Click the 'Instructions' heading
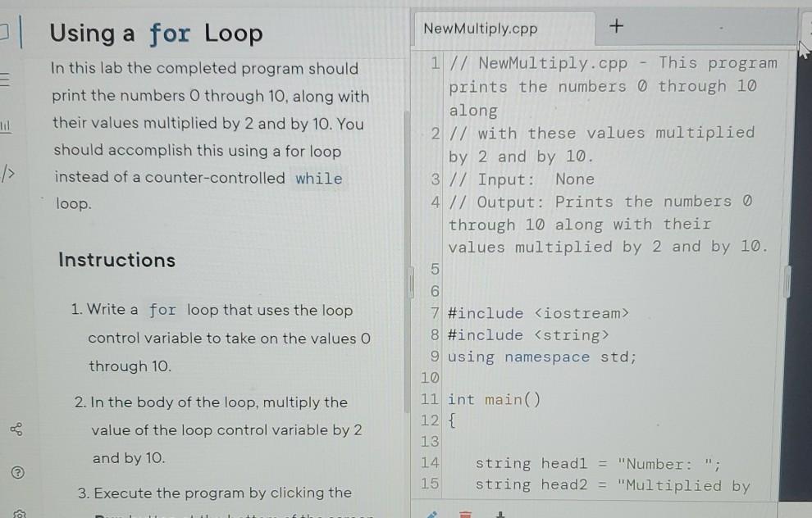Viewport: 812px width, 518px height. [117, 260]
